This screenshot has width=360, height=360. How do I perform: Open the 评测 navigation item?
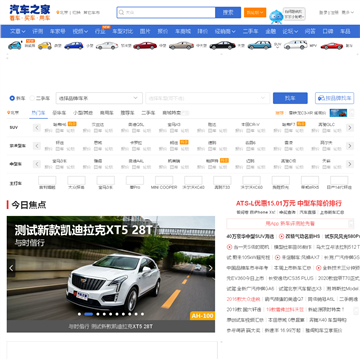[38, 31]
